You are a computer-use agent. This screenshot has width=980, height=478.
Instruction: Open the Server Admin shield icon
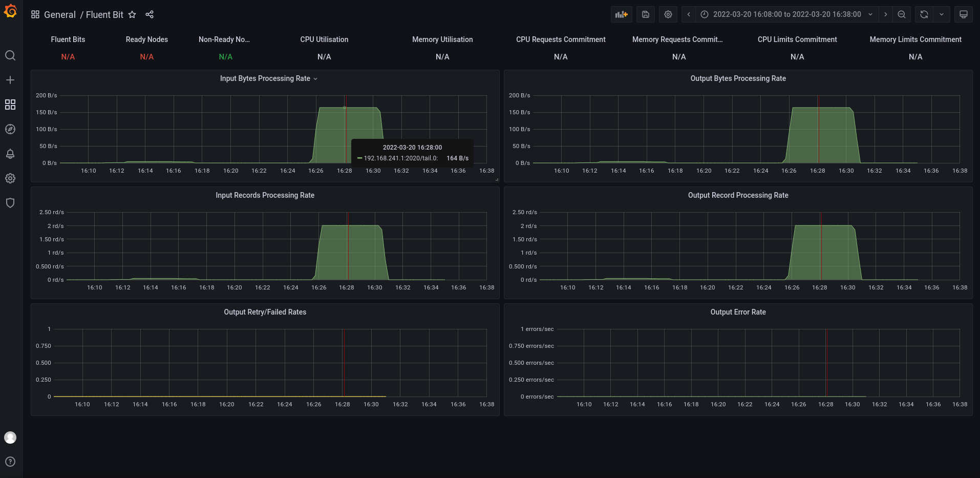coord(10,203)
